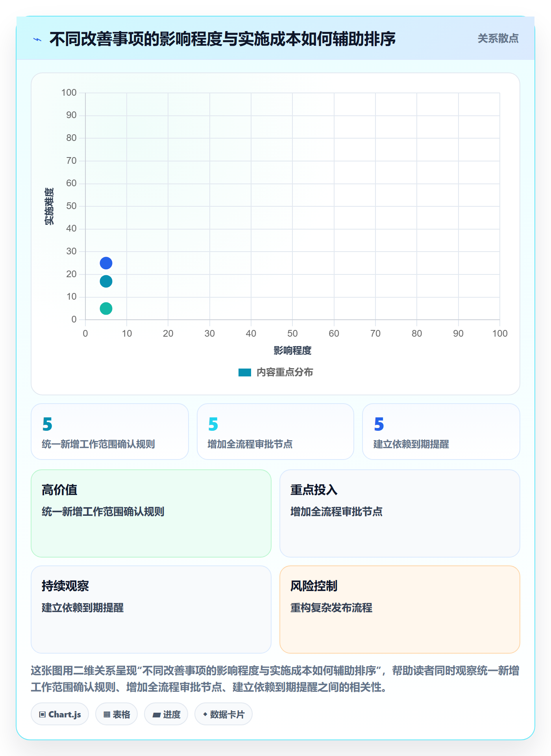Click the 实施难度 y-axis title

(49, 206)
